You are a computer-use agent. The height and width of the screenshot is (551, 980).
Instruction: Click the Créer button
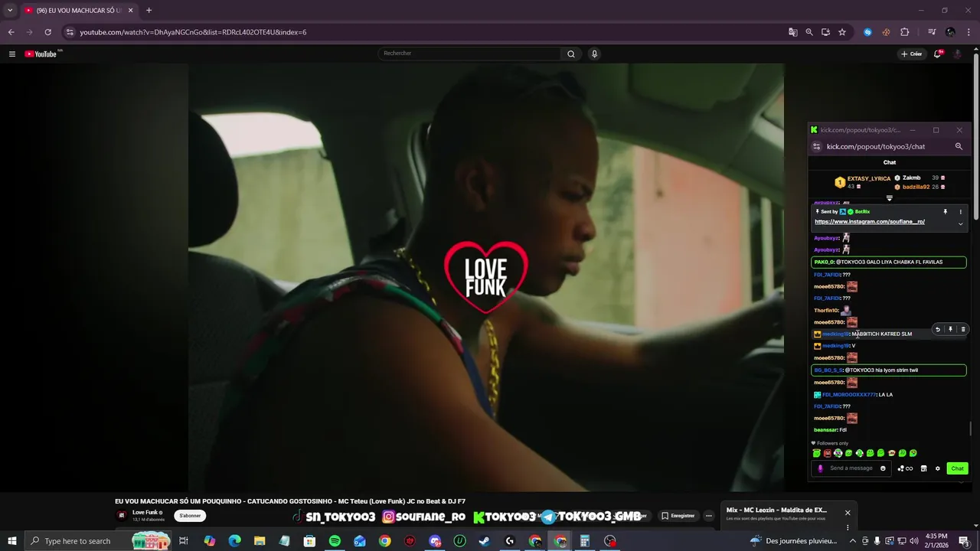click(911, 54)
